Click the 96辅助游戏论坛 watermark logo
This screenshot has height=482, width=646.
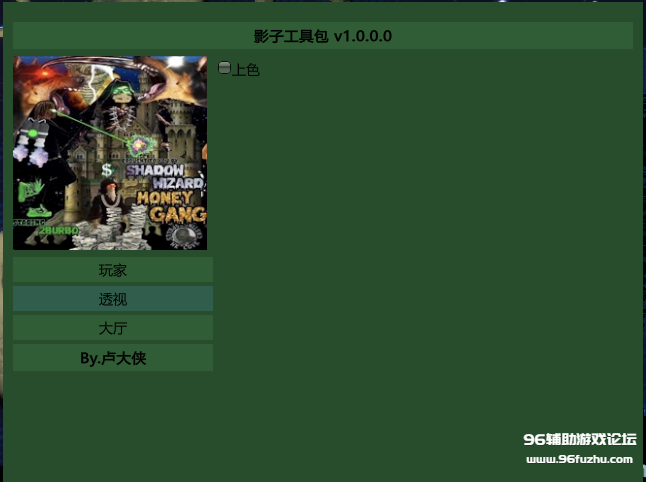[579, 440]
